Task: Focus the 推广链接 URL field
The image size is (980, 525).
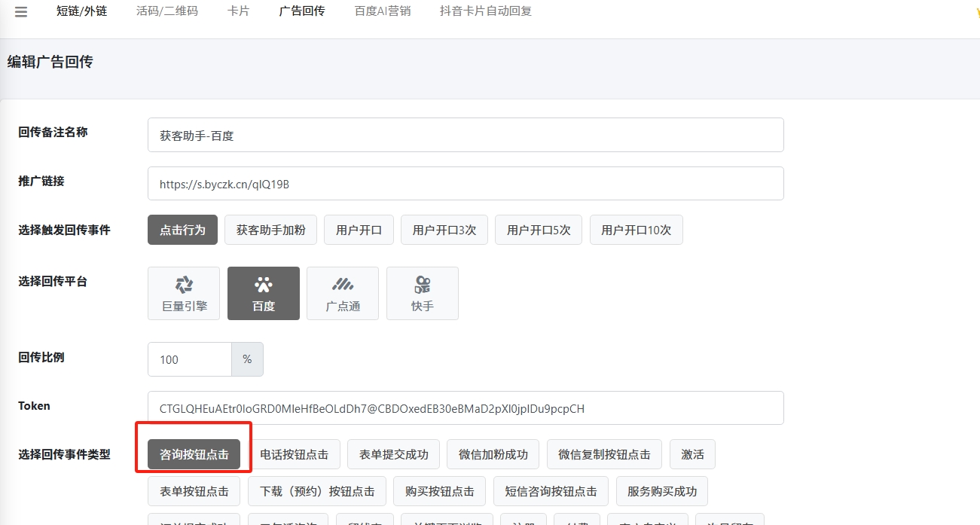Action: (x=466, y=184)
